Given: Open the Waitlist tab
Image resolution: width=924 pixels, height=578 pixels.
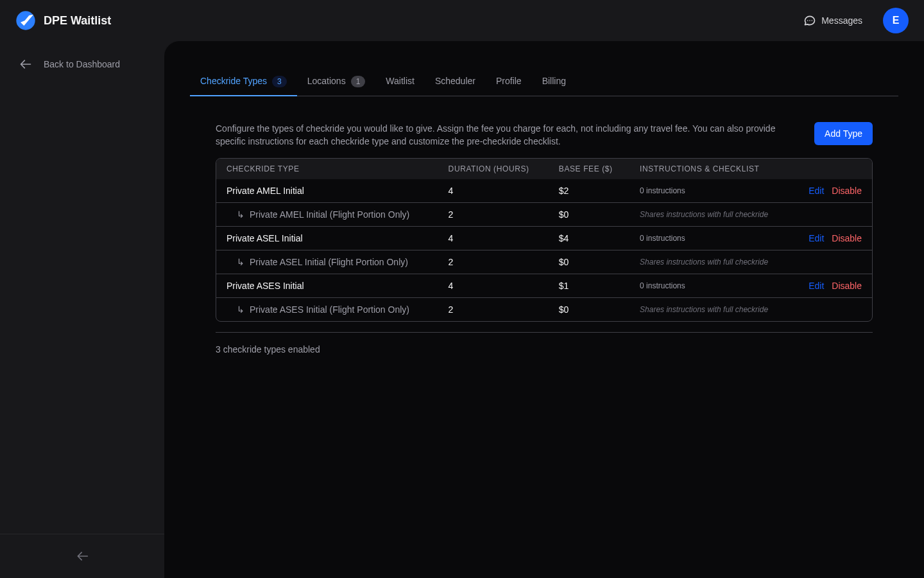Looking at the screenshot, I should (x=400, y=81).
